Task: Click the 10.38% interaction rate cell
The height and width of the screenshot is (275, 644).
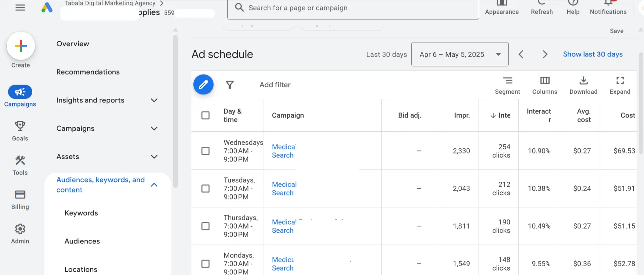Action: tap(539, 189)
